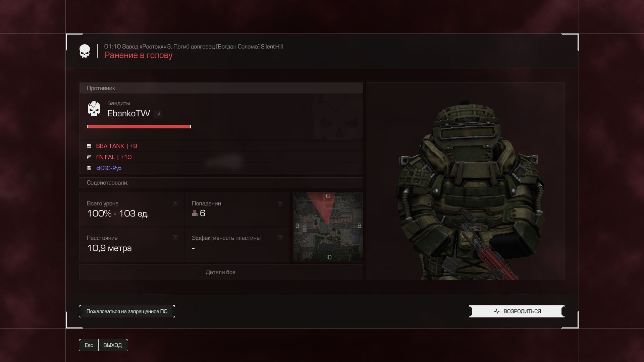Click the kill log line with SilentHill
The height and width of the screenshot is (362, 644).
click(194, 47)
